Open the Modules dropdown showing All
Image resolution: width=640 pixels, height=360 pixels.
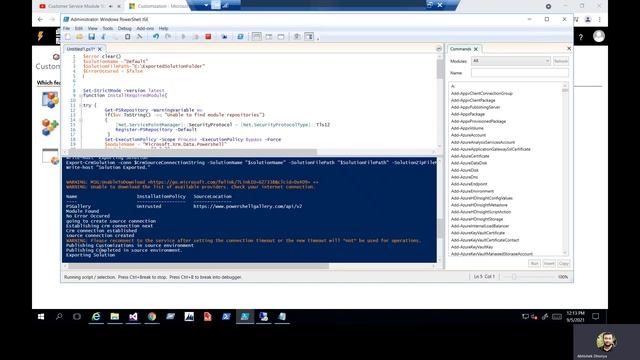[511, 61]
